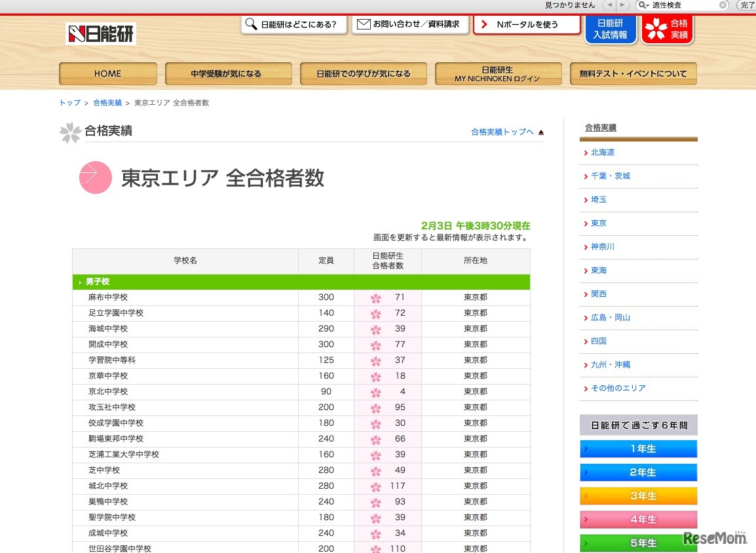This screenshot has width=756, height=553.
Task: Click the previous match arrow in find bar
Action: pyautogui.click(x=609, y=5)
